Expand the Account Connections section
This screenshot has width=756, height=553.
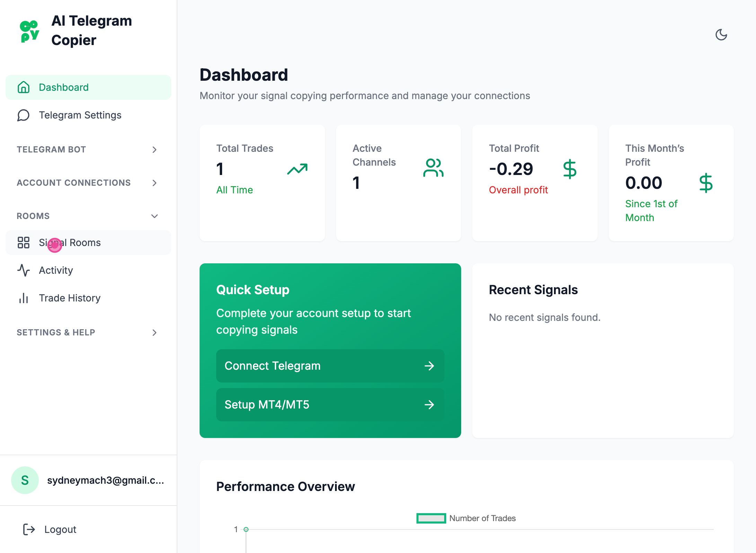(x=155, y=183)
